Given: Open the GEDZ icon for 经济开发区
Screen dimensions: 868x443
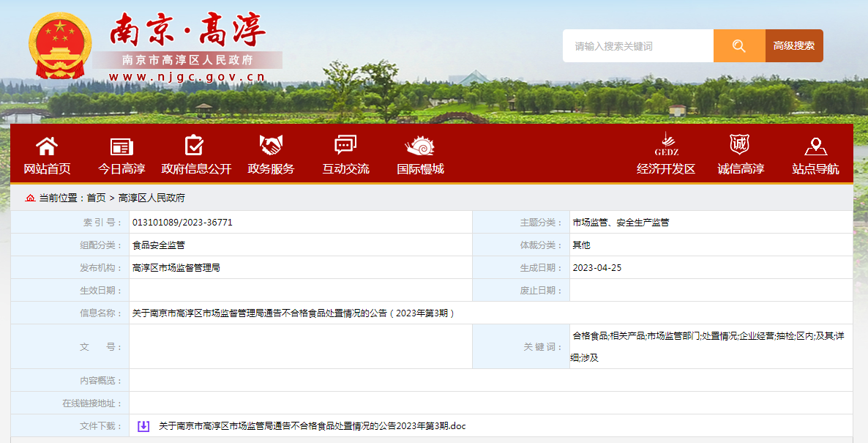Looking at the screenshot, I should click(666, 144).
